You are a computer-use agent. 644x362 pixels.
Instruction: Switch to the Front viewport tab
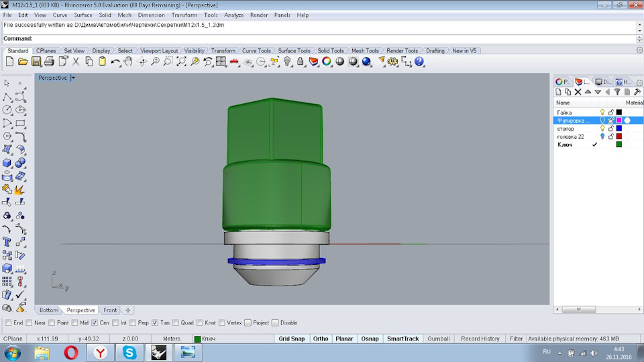click(x=110, y=310)
